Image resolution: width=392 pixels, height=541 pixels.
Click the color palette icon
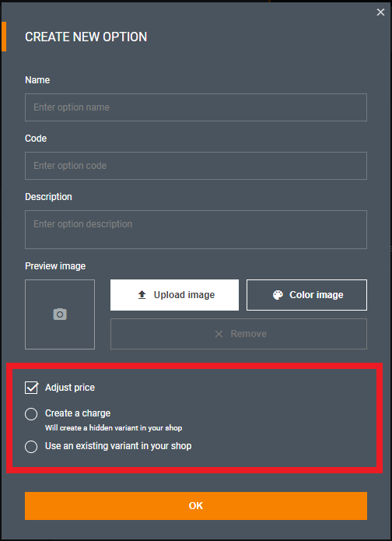coord(278,295)
